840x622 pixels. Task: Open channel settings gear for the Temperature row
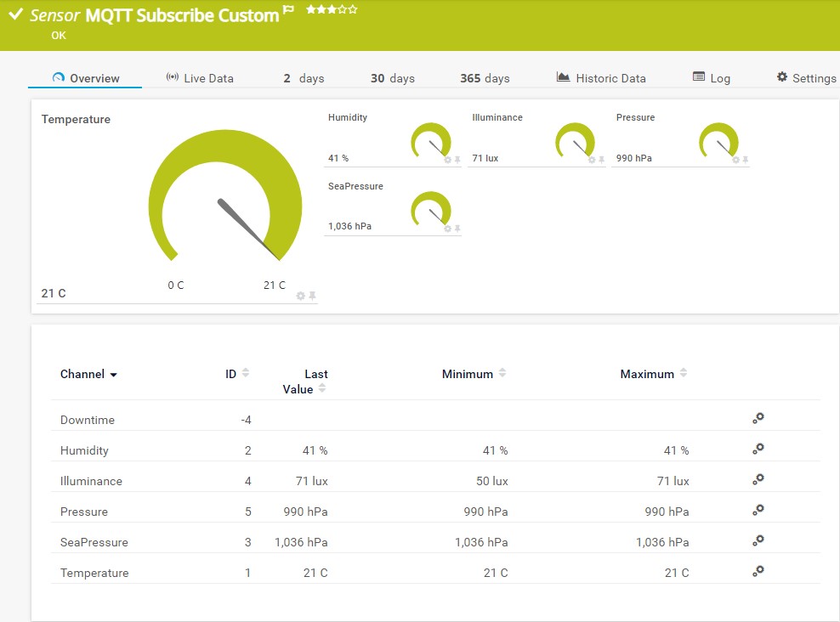pyautogui.click(x=758, y=570)
